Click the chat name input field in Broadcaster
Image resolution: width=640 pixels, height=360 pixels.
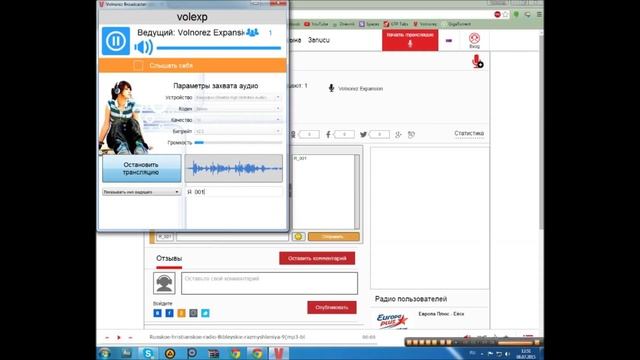[234, 192]
